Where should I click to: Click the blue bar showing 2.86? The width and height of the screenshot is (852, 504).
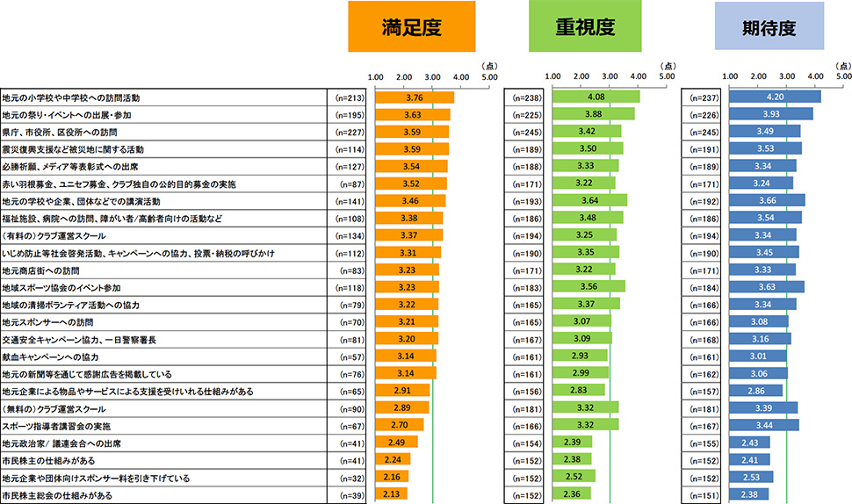tap(756, 391)
